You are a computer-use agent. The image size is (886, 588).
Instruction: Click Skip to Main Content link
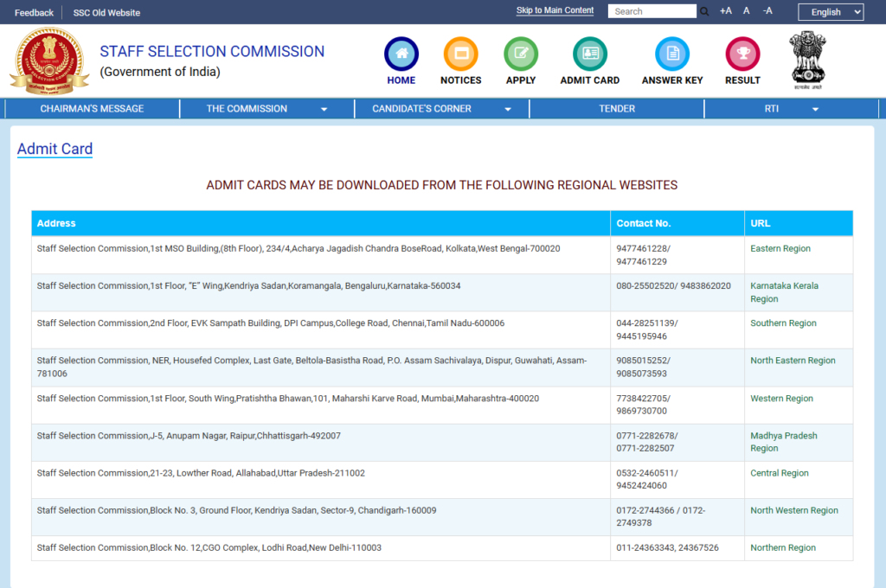pos(555,10)
